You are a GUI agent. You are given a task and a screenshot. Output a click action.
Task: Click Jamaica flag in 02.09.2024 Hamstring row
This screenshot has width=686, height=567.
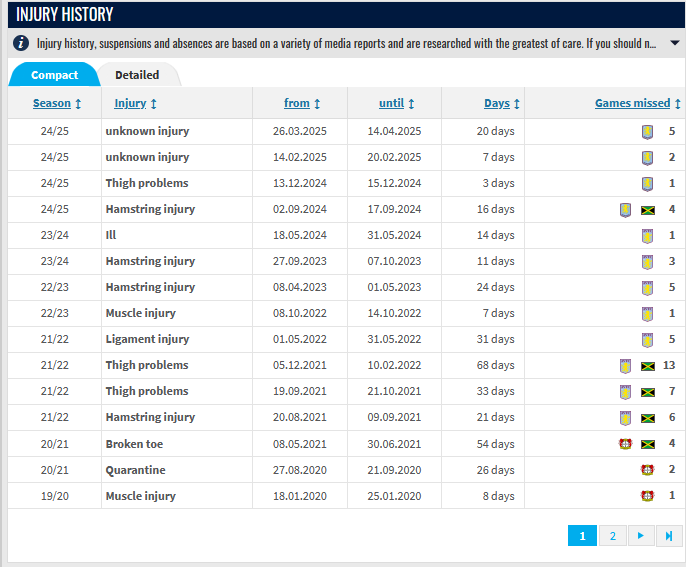[648, 210]
